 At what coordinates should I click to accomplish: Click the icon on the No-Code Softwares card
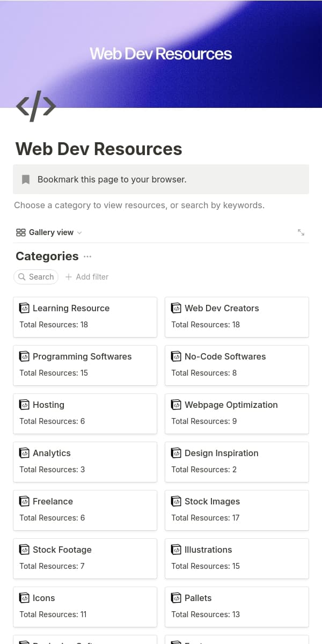tap(176, 356)
